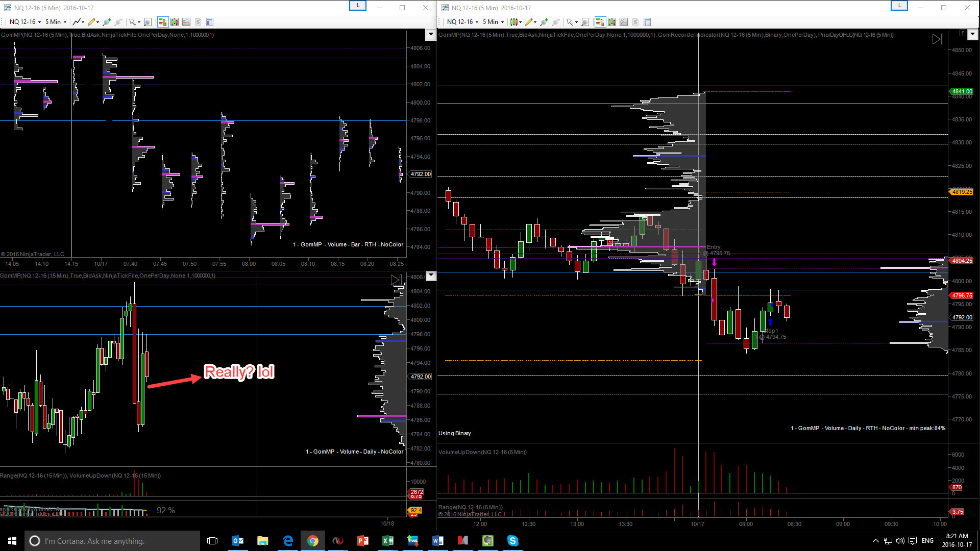980x551 pixels.
Task: Open Outlook from the taskbar
Action: click(238, 541)
